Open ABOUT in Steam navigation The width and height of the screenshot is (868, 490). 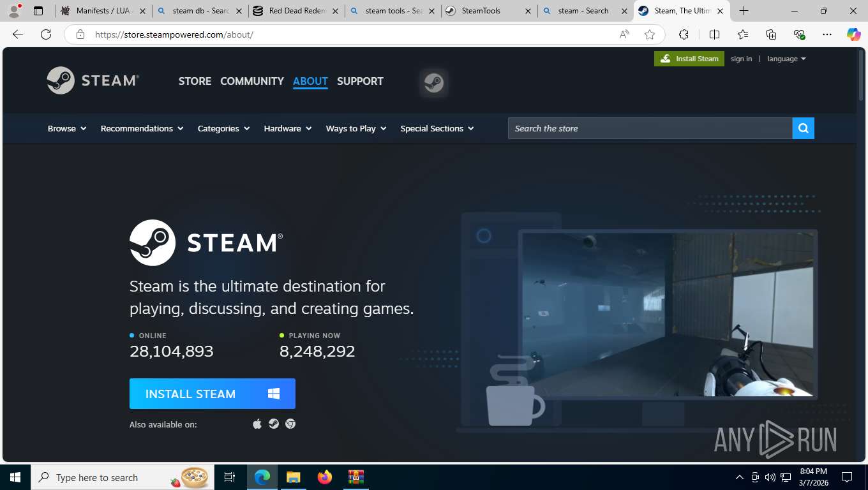310,81
